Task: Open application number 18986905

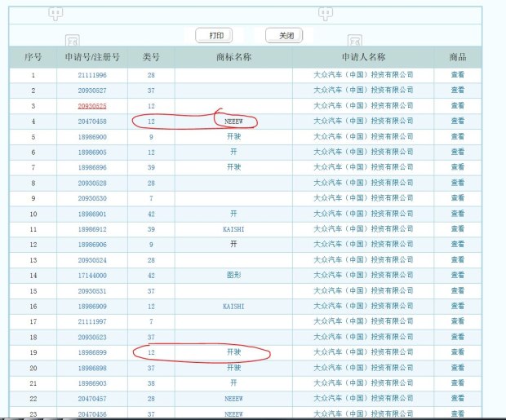Action: (x=92, y=153)
